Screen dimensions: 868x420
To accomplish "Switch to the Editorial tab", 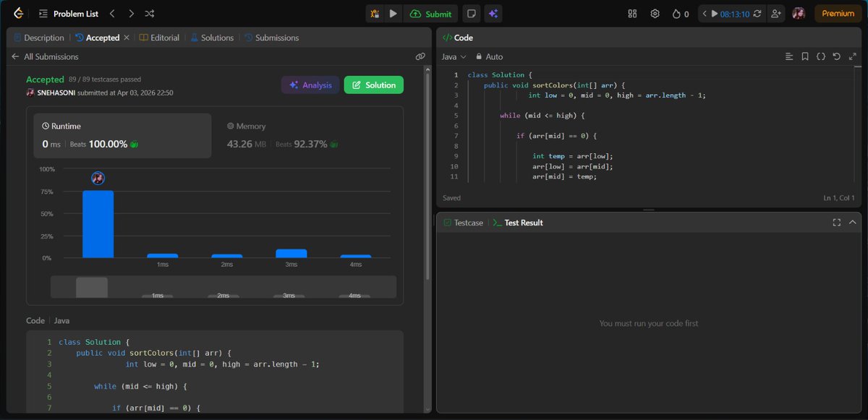I will coord(159,38).
